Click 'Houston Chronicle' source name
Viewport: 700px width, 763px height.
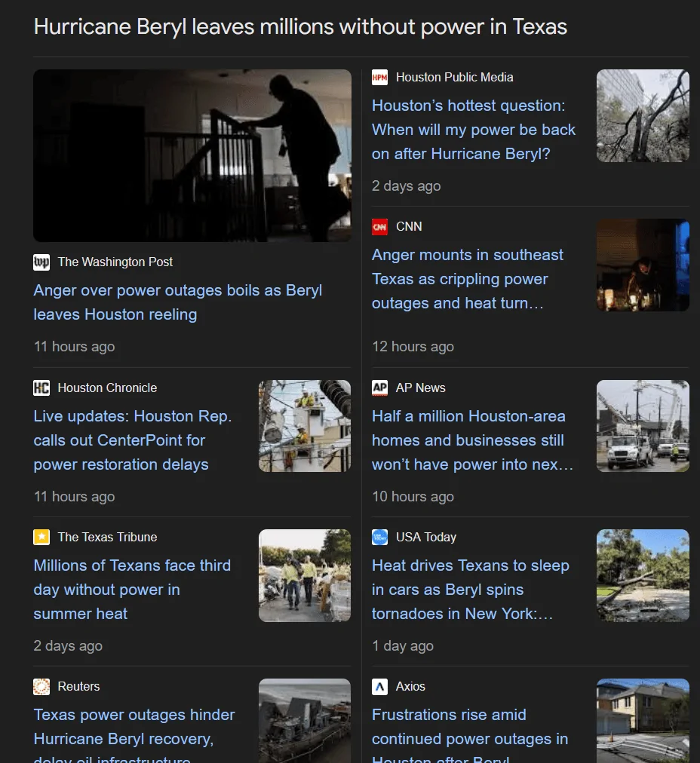click(x=107, y=388)
